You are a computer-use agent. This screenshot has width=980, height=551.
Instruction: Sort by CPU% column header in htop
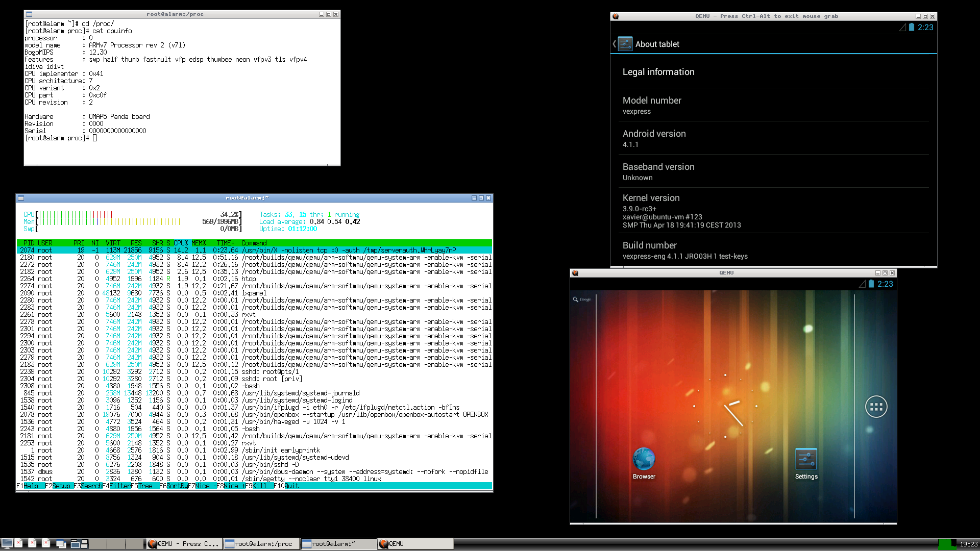click(x=181, y=243)
